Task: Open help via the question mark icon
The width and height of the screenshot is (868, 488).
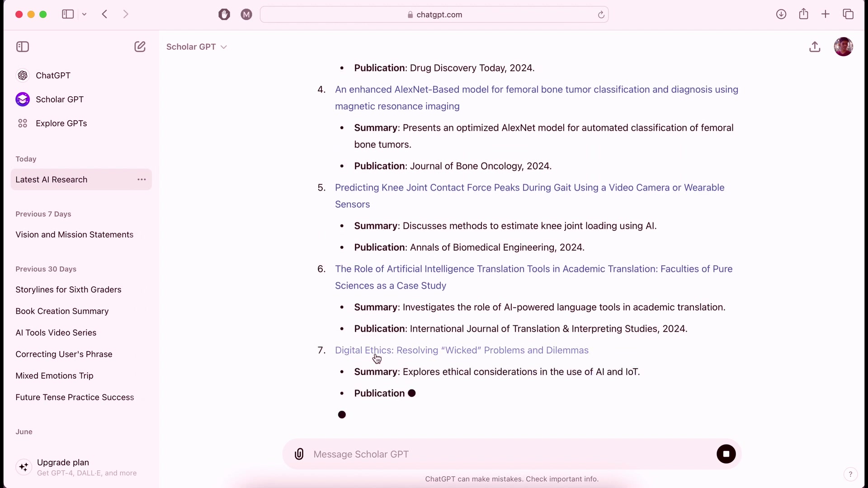Action: point(851,474)
